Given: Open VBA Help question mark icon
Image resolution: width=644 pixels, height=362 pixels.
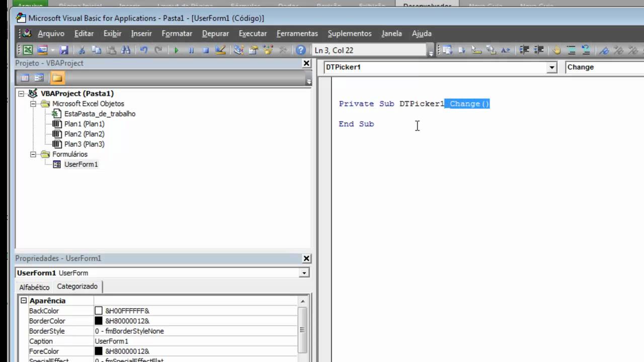Looking at the screenshot, I should pos(301,50).
